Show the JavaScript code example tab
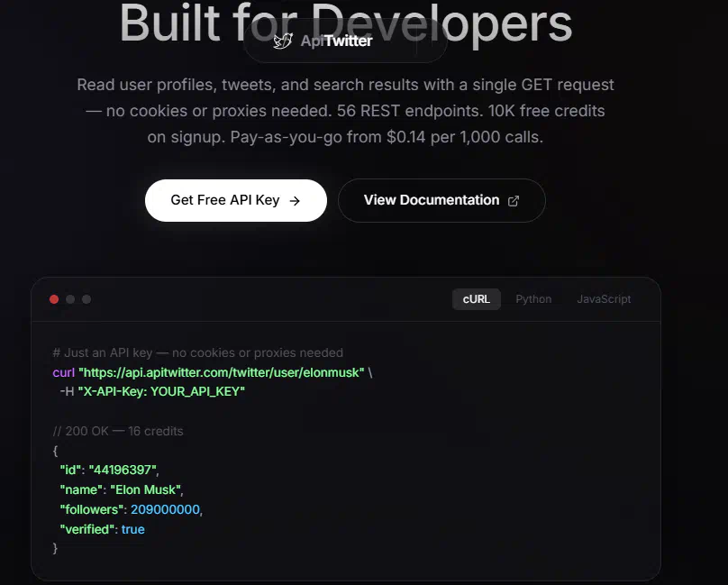 [604, 299]
